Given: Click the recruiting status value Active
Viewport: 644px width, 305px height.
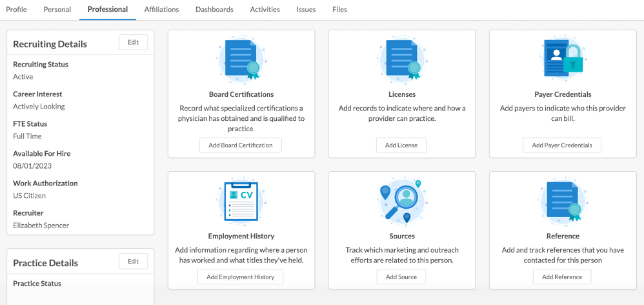Looking at the screenshot, I should coord(23,76).
